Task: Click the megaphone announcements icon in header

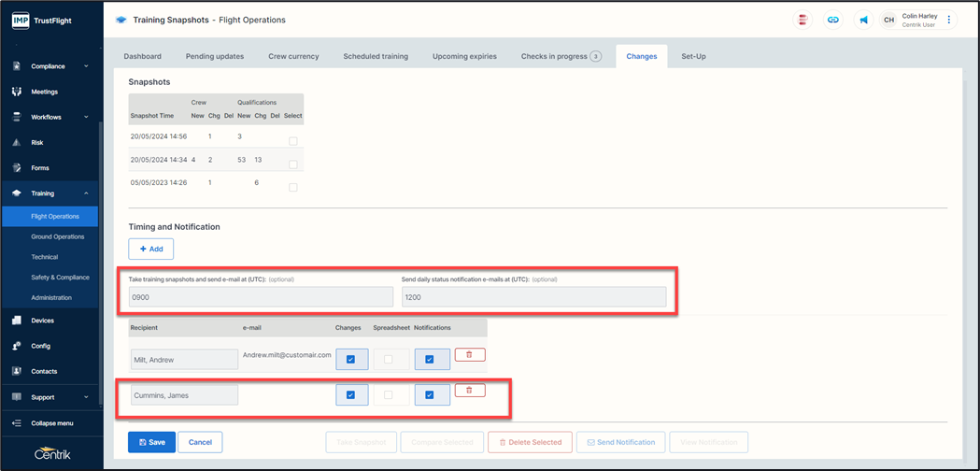Action: point(864,20)
